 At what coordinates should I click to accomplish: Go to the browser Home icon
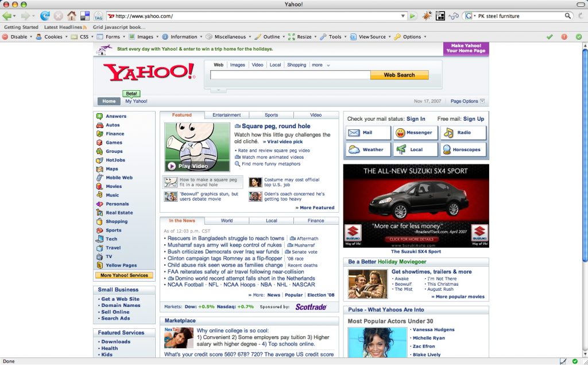pyautogui.click(x=72, y=16)
